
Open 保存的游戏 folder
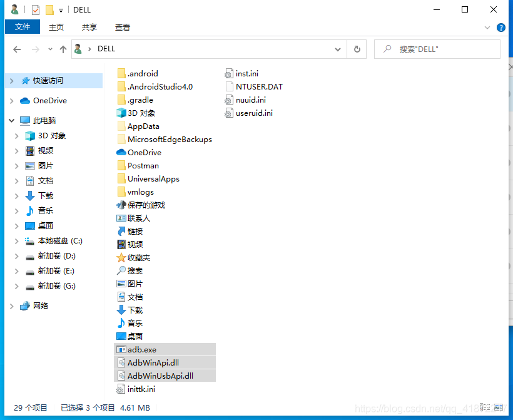click(x=141, y=205)
